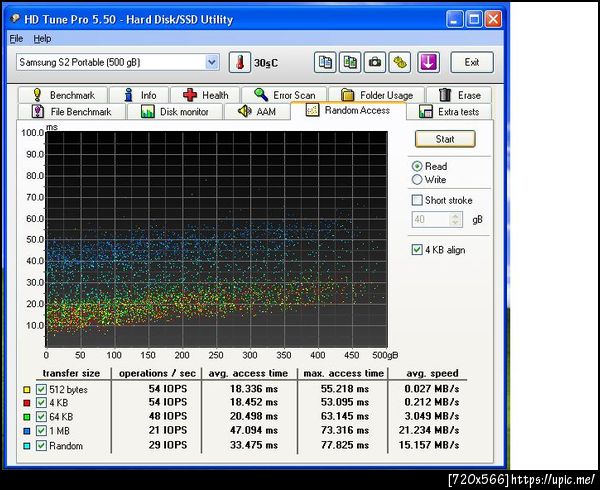The image size is (600, 490).
Task: Open the File menu
Action: tap(16, 39)
